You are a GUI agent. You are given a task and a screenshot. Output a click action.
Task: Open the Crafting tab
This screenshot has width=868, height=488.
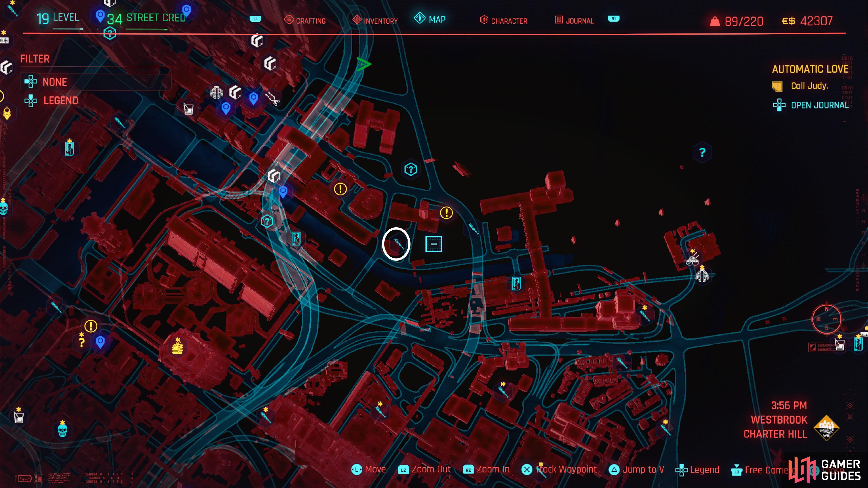coord(305,21)
